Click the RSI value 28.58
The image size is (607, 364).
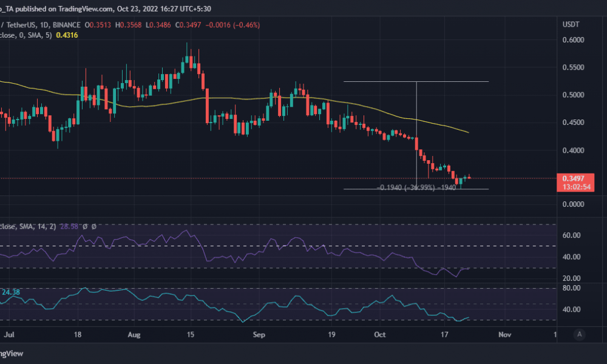pos(69,226)
